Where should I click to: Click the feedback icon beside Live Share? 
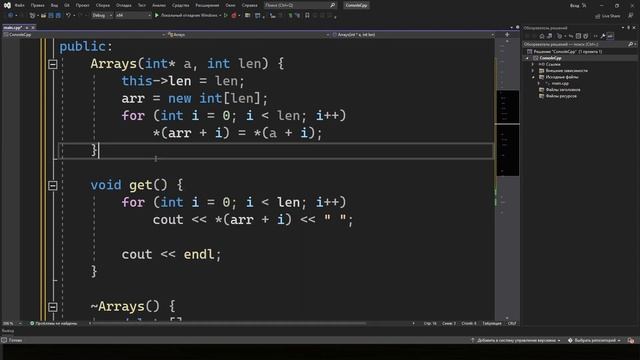631,16
